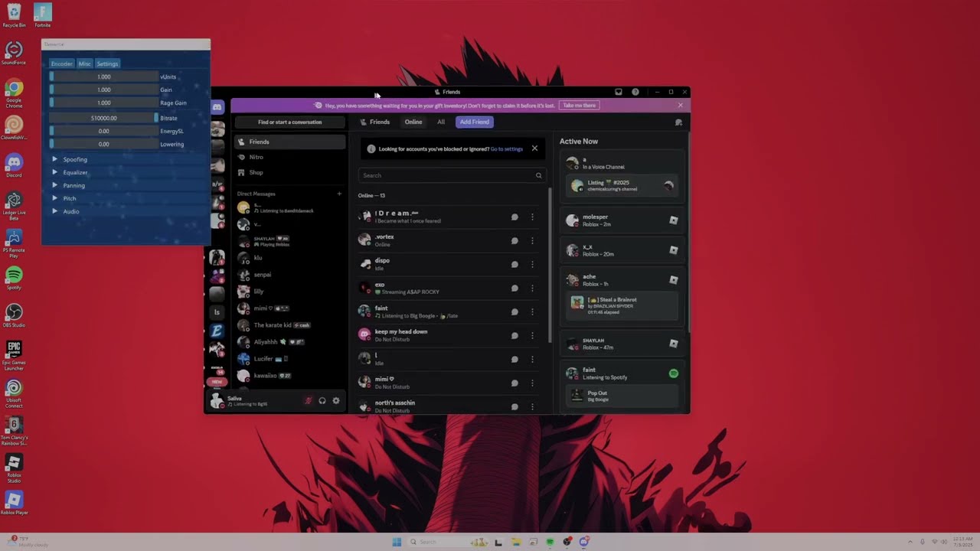Click the New Group DM icon
Screen dimensions: 980x551
[678, 122]
